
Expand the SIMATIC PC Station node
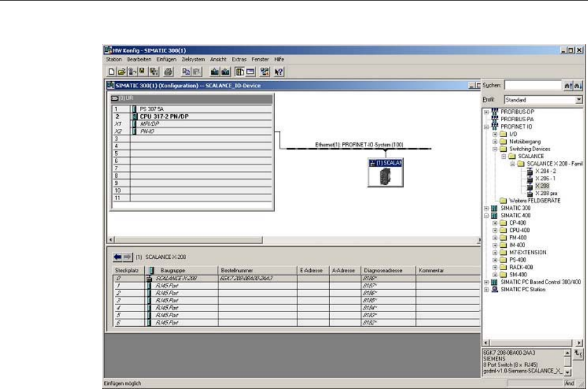point(486,290)
